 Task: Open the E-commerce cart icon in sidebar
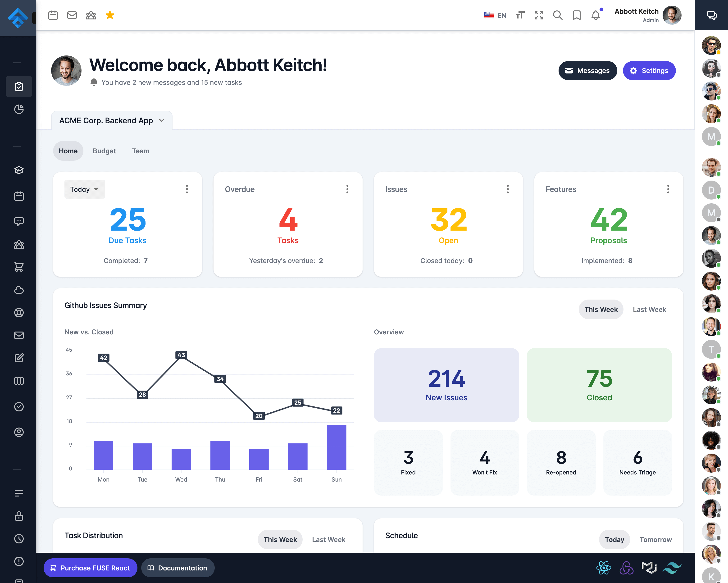19,267
